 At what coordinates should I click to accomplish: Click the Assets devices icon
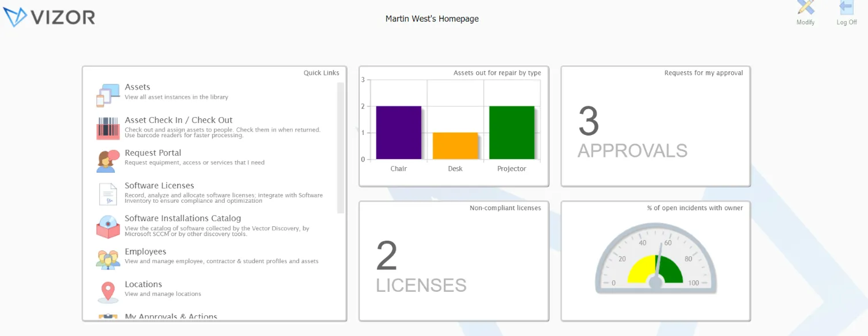(107, 95)
